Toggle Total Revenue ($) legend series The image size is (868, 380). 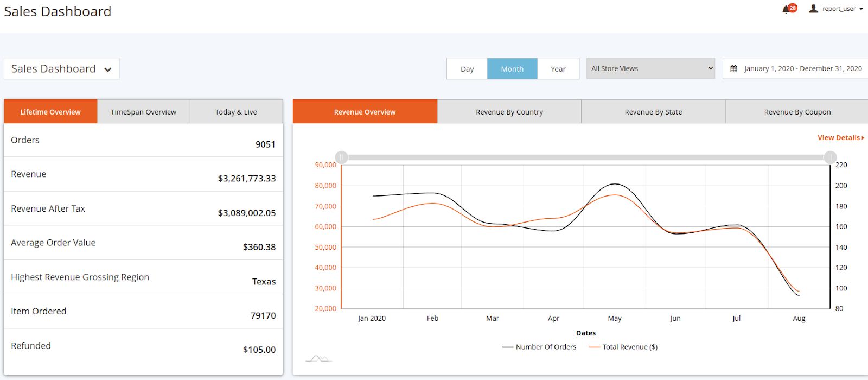click(x=623, y=347)
